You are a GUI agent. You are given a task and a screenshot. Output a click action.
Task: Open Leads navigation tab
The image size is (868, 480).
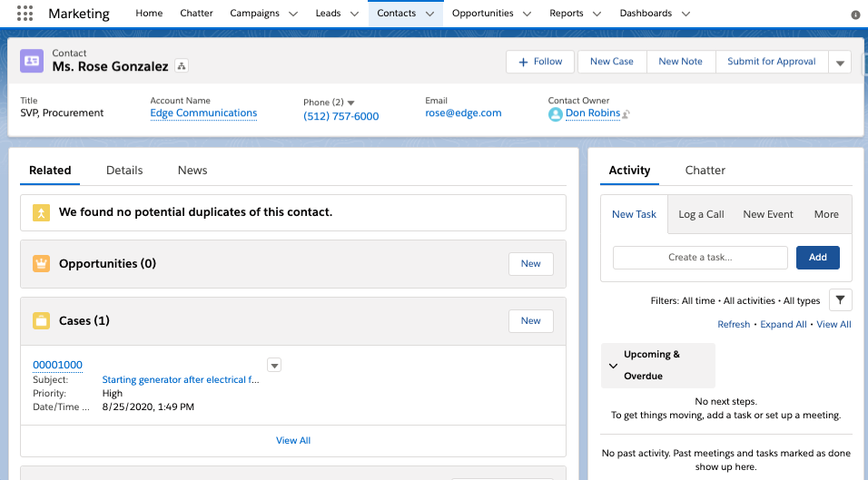point(329,14)
